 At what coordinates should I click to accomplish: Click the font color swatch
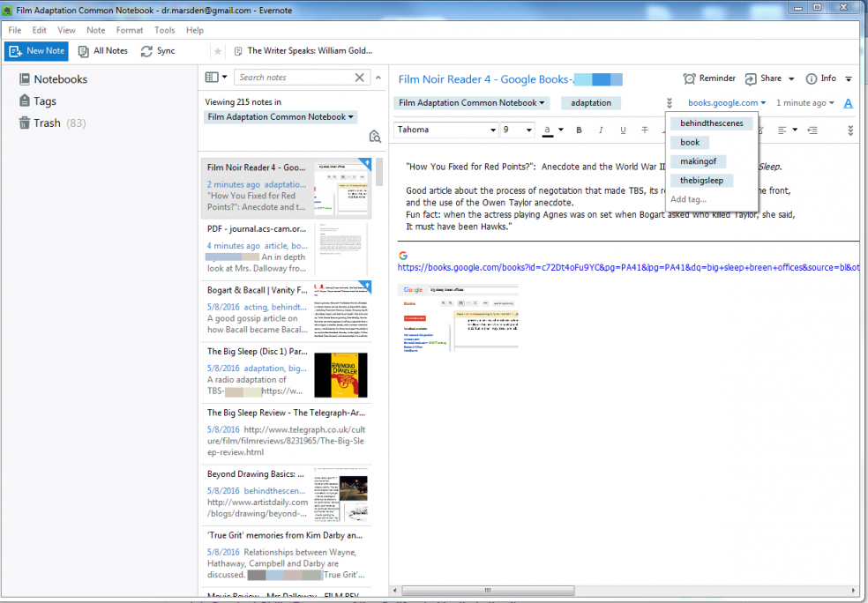[547, 130]
